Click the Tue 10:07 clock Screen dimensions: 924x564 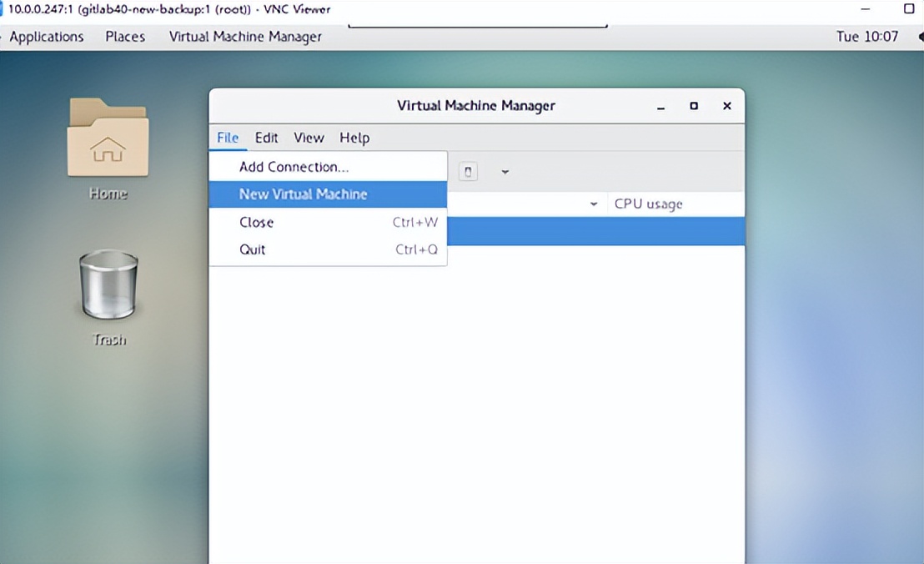pyautogui.click(x=867, y=37)
